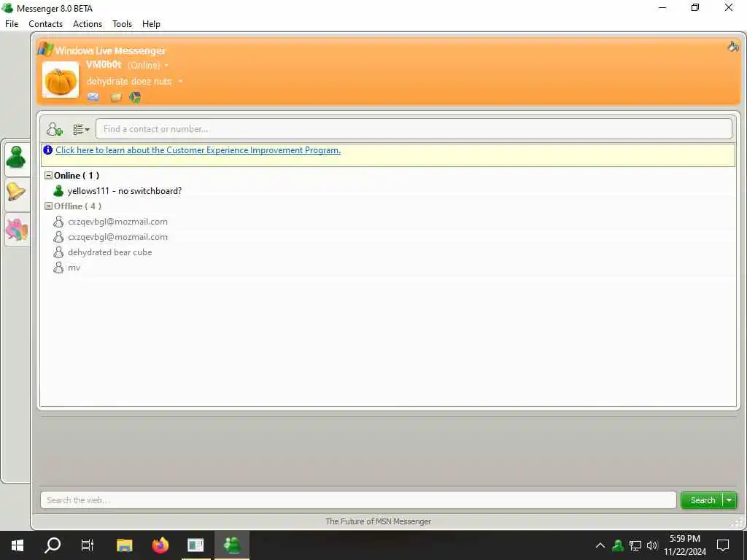The height and width of the screenshot is (560, 747).
Task: Open the sharing folders icon
Action: [116, 98]
